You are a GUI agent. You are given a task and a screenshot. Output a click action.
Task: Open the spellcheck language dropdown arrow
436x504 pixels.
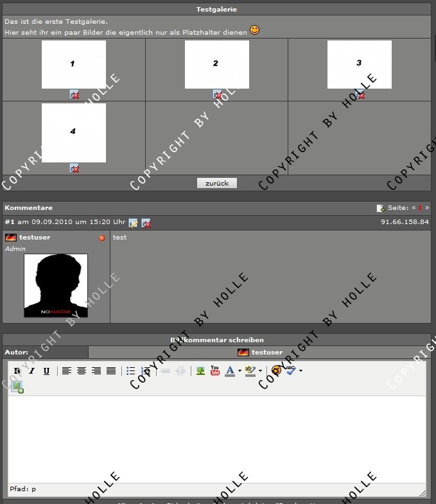301,371
